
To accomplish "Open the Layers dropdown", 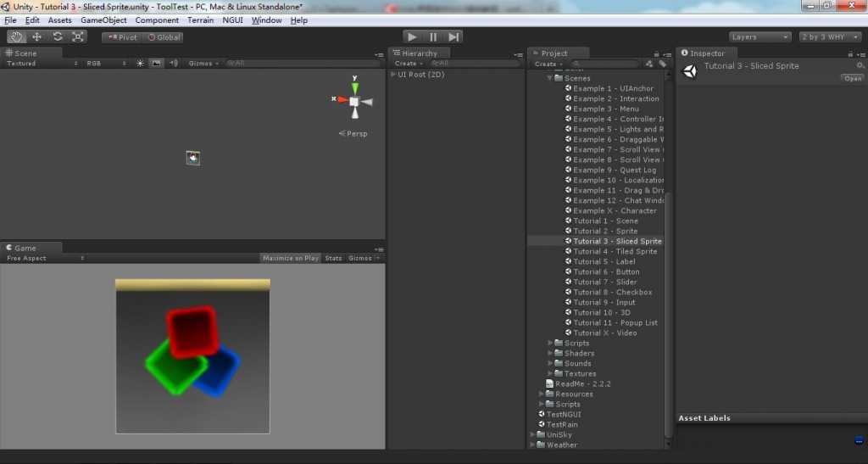I will pyautogui.click(x=759, y=37).
